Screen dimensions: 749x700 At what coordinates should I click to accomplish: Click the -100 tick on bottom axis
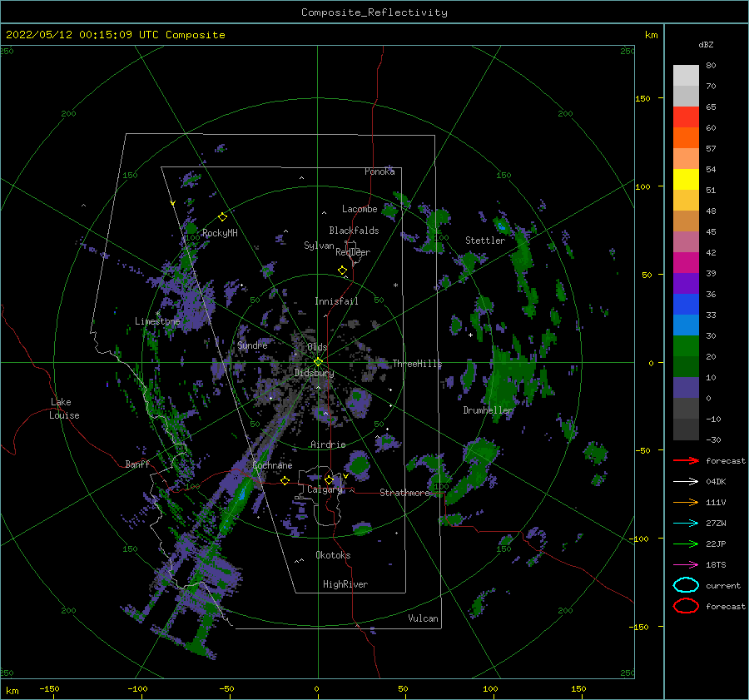[137, 689]
